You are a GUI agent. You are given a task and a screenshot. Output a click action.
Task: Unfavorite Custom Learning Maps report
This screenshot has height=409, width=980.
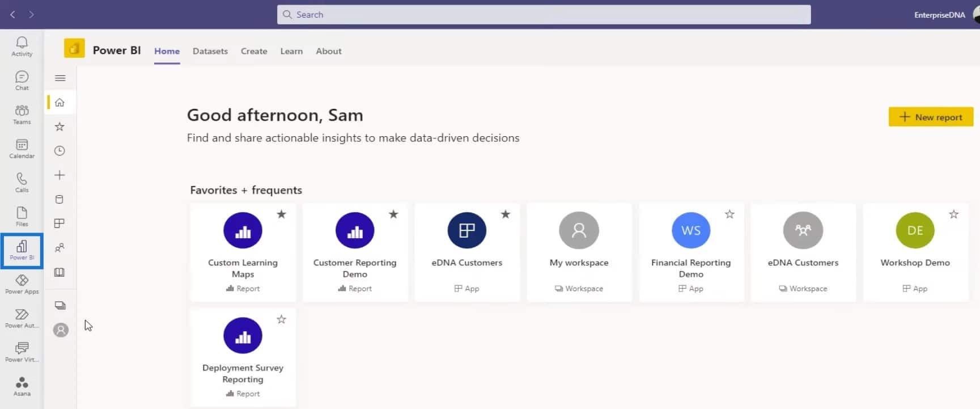(281, 214)
